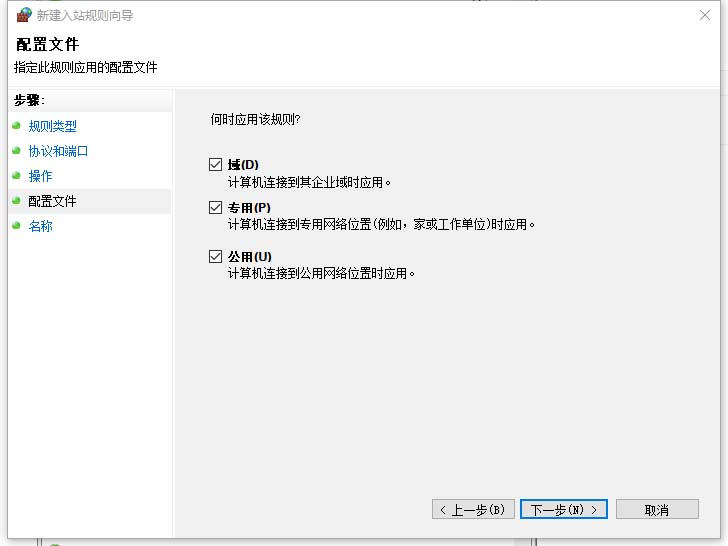Jump to the 操作 step
Screen dimensions: 728x546
40,176
